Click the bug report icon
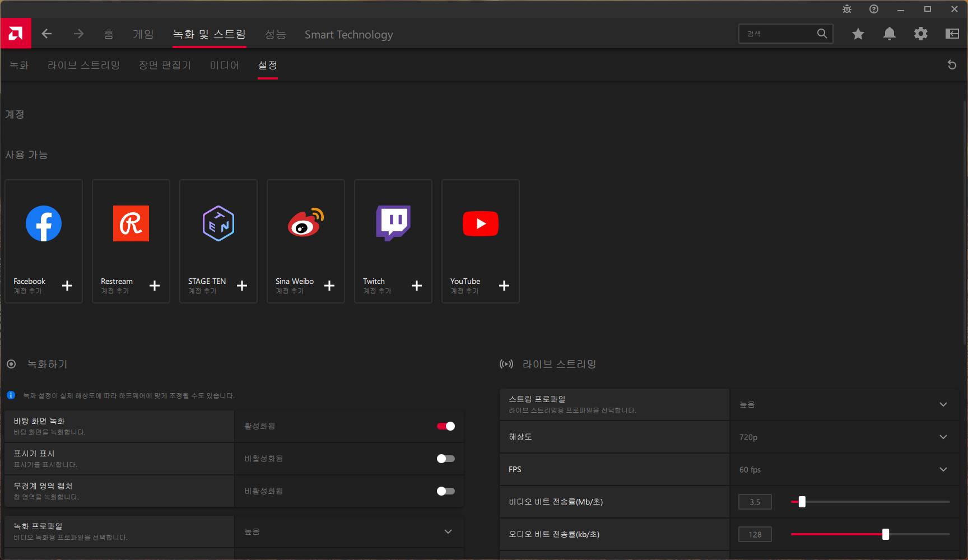Screen dimensions: 968x560 847,9
